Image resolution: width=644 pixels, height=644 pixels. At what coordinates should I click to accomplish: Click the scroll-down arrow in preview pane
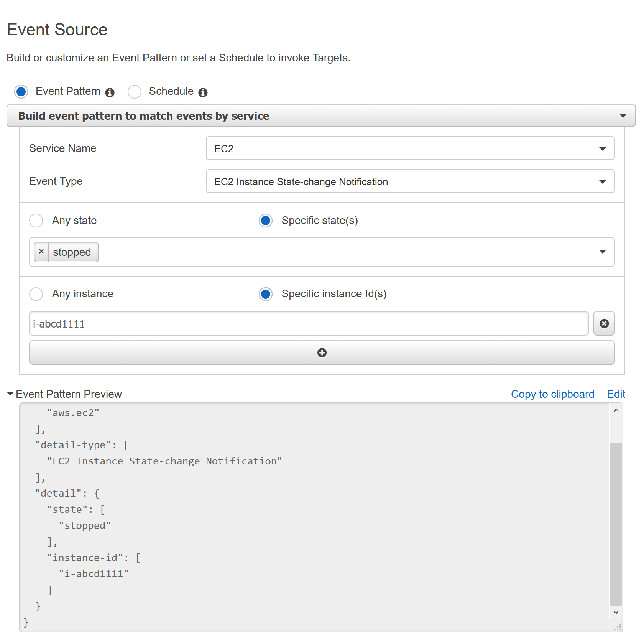(x=616, y=612)
